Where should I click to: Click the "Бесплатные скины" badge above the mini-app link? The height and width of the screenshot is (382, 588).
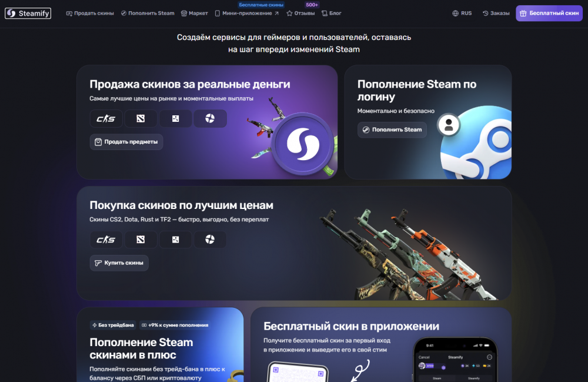pos(261,5)
